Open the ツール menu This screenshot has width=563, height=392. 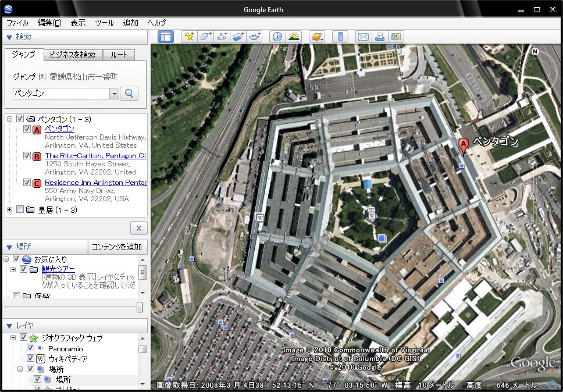105,23
